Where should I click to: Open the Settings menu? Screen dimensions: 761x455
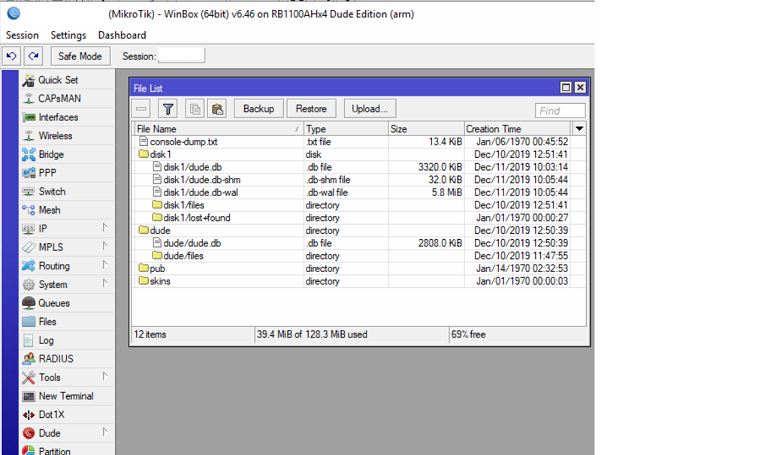(68, 35)
